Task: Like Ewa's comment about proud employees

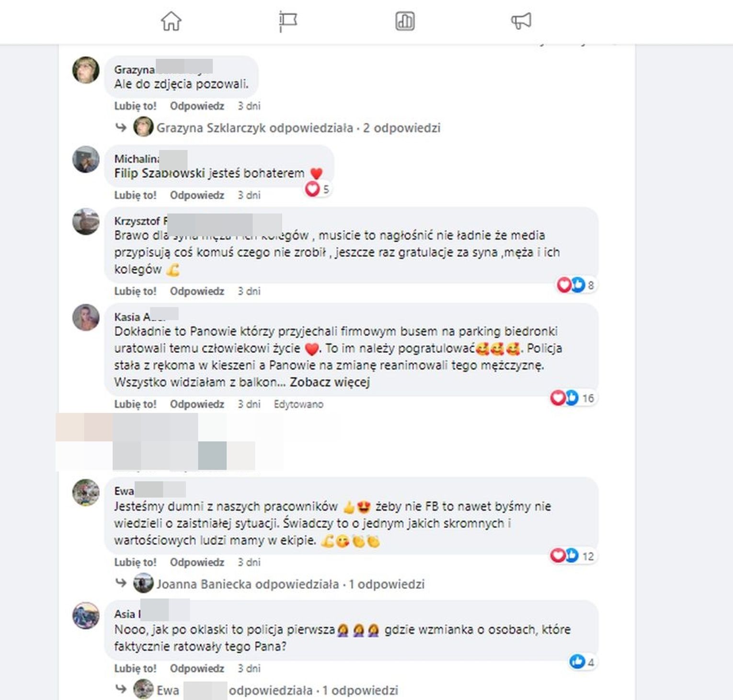Action: [x=135, y=562]
